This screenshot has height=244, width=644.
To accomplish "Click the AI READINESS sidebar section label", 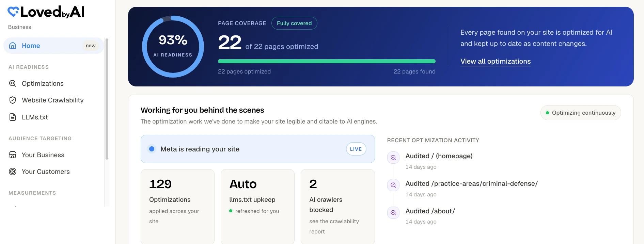I will coord(29,67).
